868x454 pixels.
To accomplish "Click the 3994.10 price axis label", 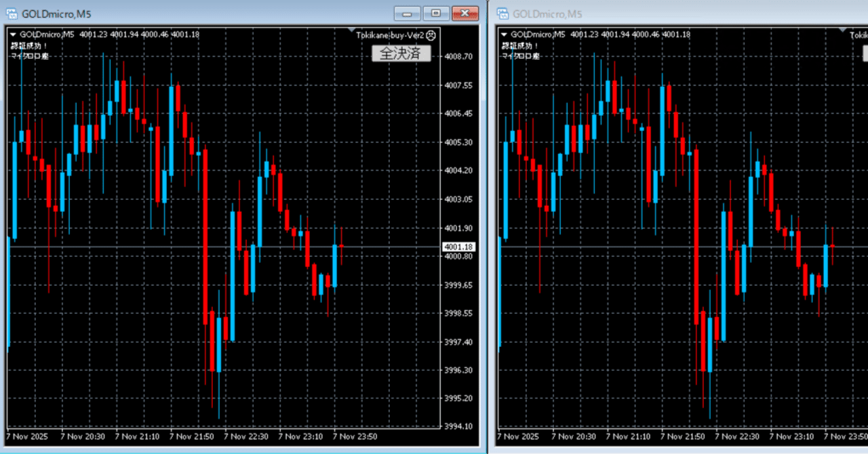I will tap(459, 426).
